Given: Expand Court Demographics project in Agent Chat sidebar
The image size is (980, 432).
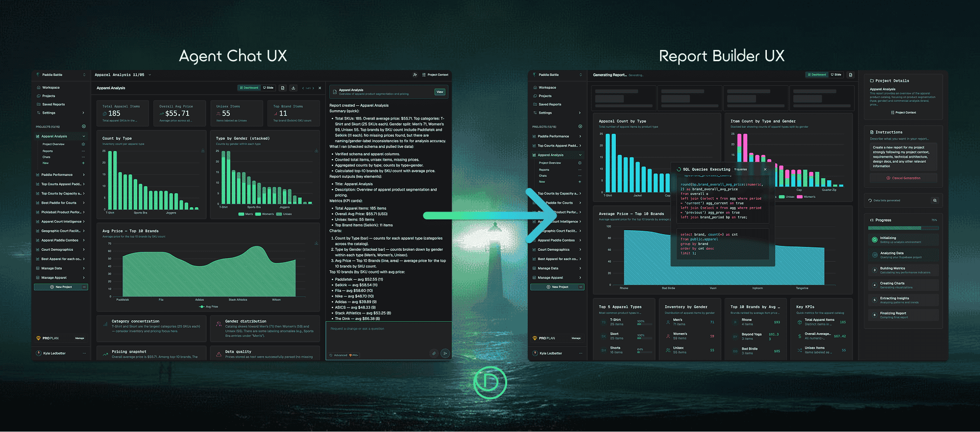Looking at the screenshot, I should 84,250.
